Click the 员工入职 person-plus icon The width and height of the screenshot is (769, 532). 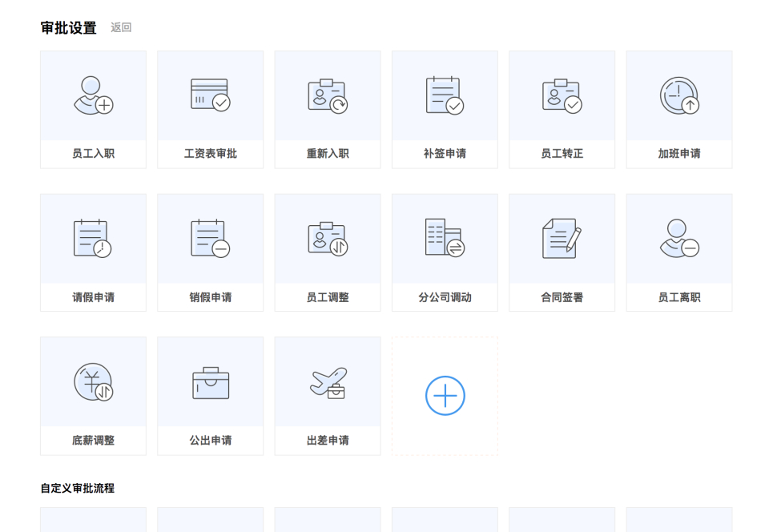click(x=93, y=95)
